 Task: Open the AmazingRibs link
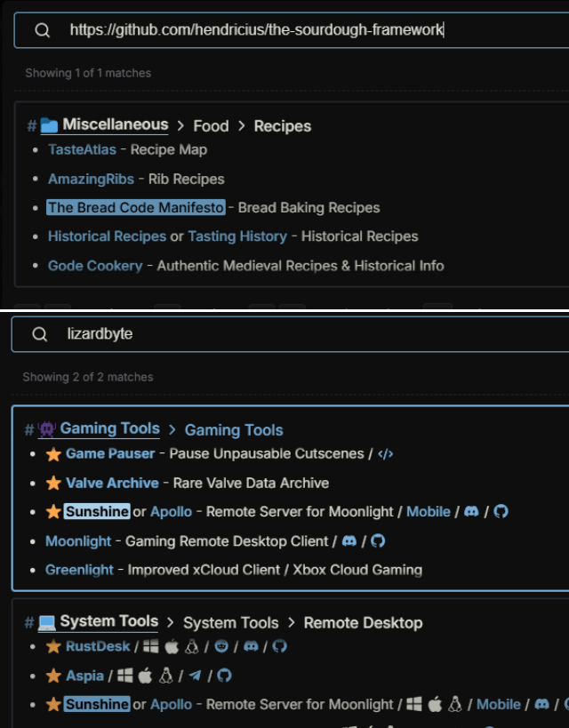(x=91, y=179)
